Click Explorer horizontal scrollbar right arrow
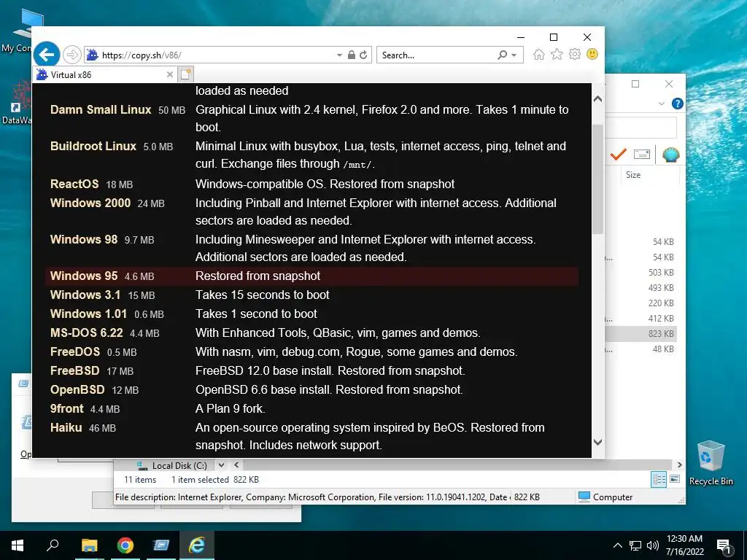Image resolution: width=747 pixels, height=560 pixels. click(679, 465)
